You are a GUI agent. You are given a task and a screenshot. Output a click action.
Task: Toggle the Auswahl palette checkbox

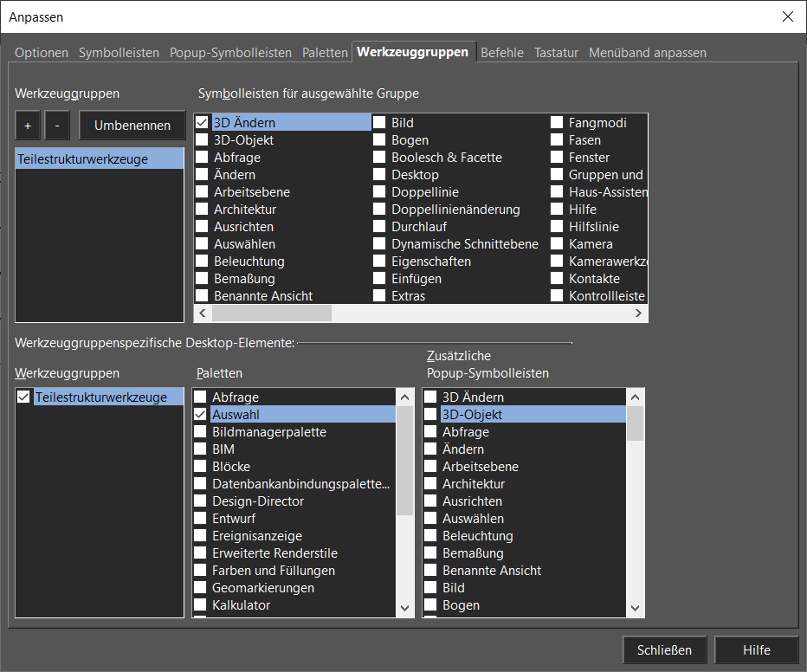[200, 415]
